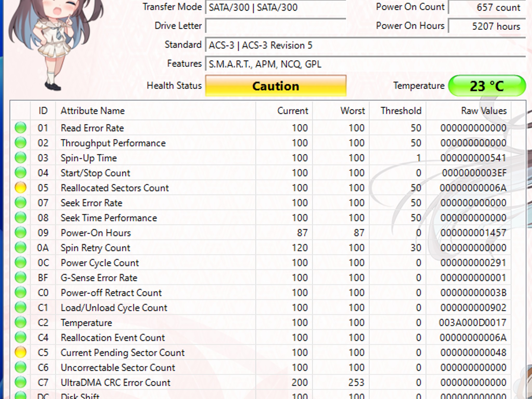The height and width of the screenshot is (399, 532).
Task: Click ID cell 0A of Spin Retry Count
Action: coord(43,248)
